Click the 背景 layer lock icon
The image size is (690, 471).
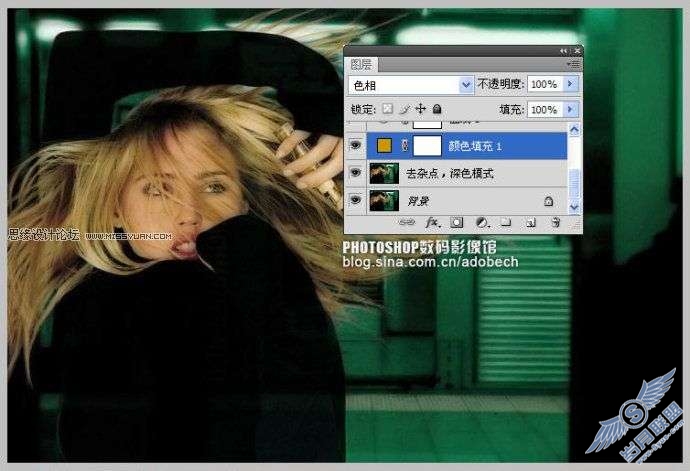(x=548, y=201)
